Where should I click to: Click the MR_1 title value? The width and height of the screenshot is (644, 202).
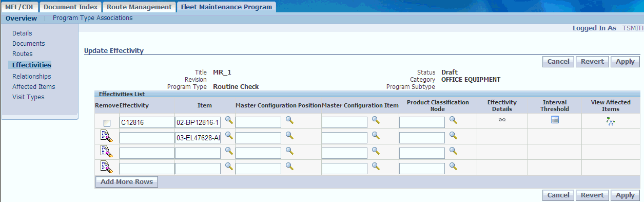pyautogui.click(x=222, y=72)
